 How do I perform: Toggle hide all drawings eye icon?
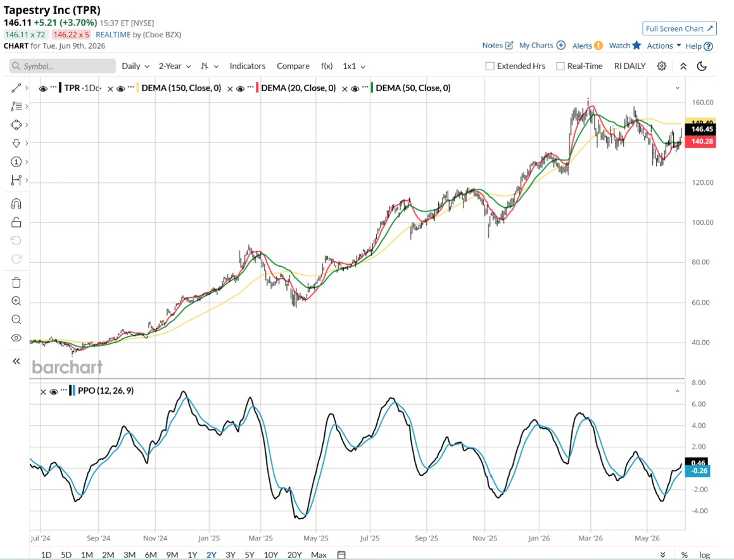[16, 338]
